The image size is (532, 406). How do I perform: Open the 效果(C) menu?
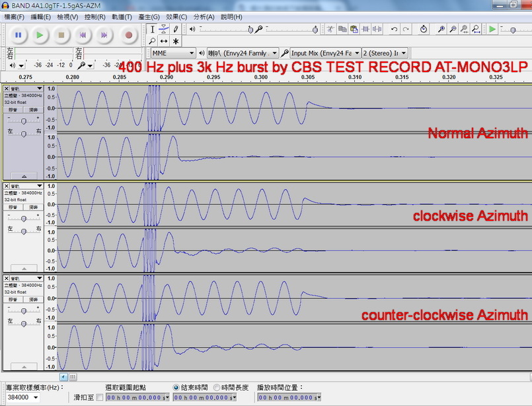[x=176, y=17]
